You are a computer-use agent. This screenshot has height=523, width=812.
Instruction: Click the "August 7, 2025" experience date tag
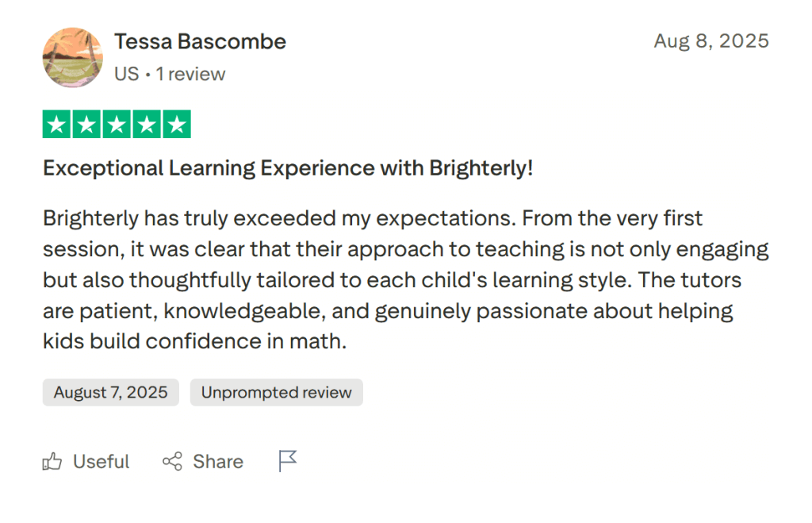[110, 392]
